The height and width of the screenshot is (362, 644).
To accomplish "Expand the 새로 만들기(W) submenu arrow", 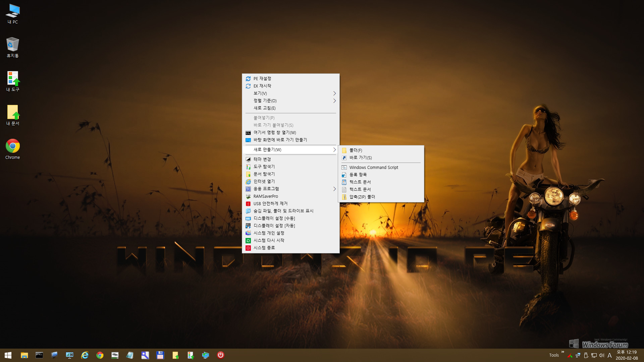I will click(x=334, y=149).
